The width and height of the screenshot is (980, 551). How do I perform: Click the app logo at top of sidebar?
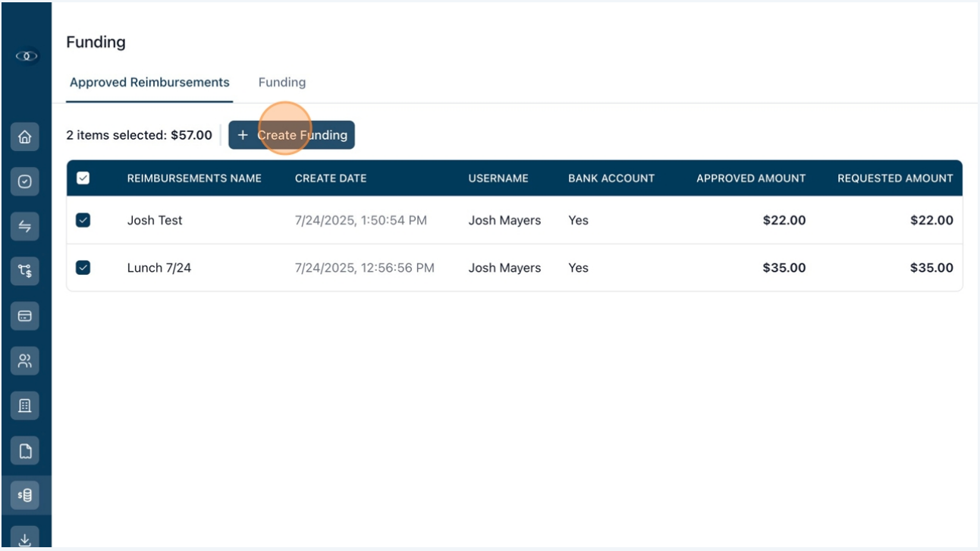pyautogui.click(x=26, y=56)
